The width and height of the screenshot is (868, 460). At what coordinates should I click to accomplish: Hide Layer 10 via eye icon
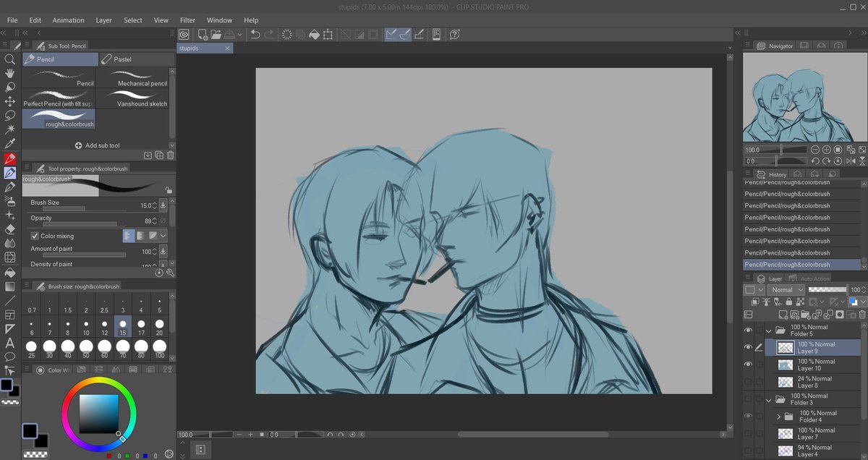tap(748, 365)
